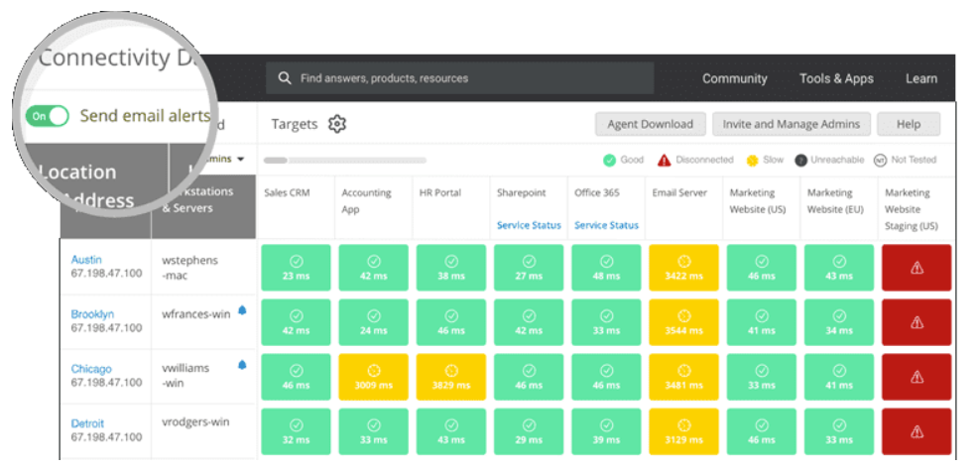
Task: Select the Austin Email Server slow tile
Action: pos(683,268)
